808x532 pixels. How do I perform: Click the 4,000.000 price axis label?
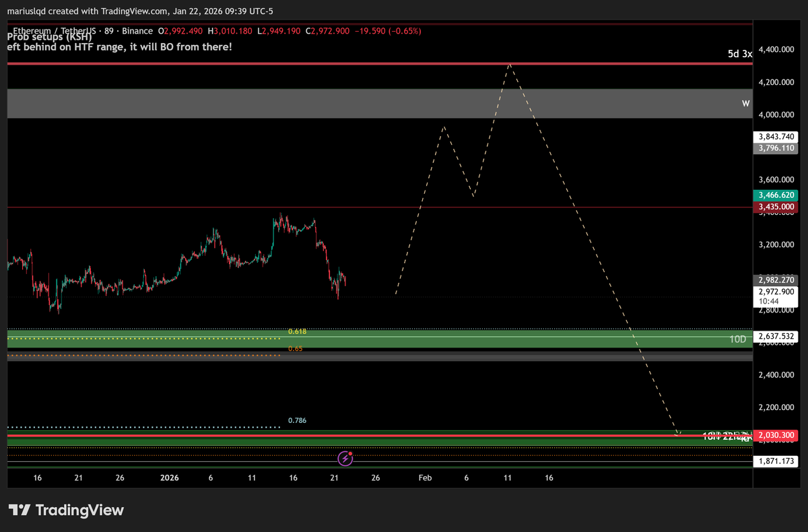776,115
